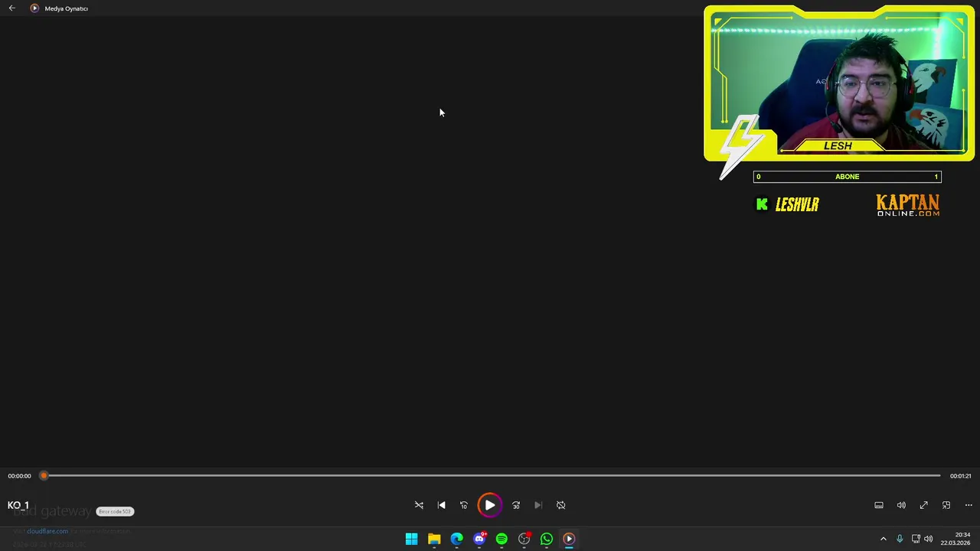Image resolution: width=980 pixels, height=551 pixels.
Task: Open the network tray icon
Action: tap(916, 539)
